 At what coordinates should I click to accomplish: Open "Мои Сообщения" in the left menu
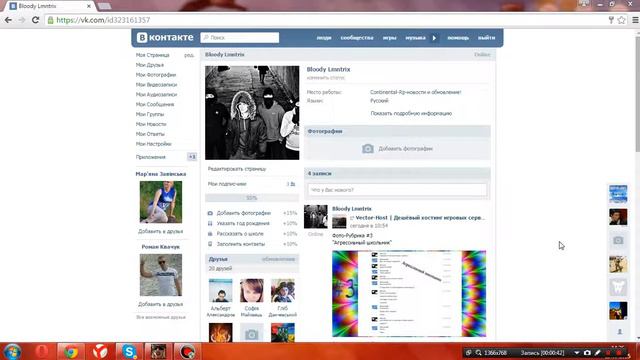[155, 104]
